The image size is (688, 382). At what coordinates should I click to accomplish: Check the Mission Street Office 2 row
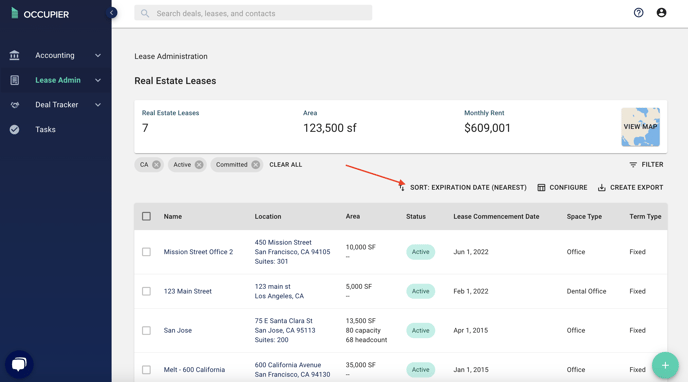click(x=147, y=252)
